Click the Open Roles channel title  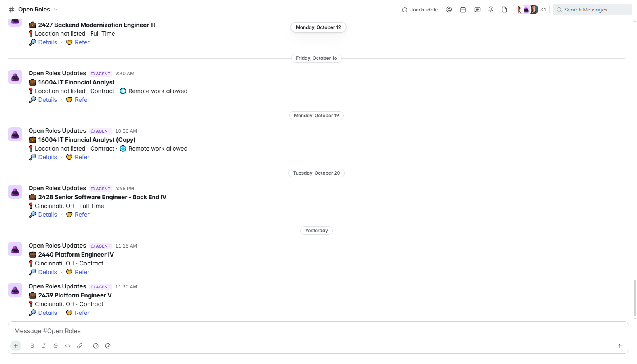click(34, 10)
